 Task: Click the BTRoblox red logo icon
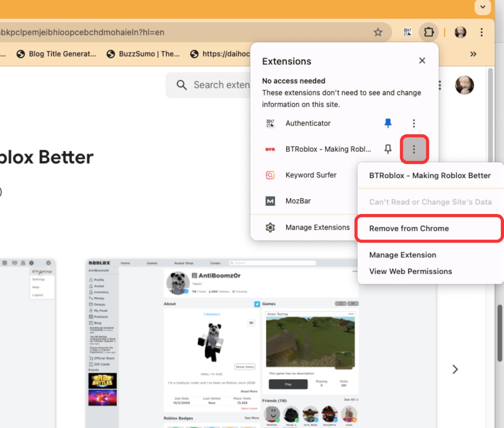270,149
